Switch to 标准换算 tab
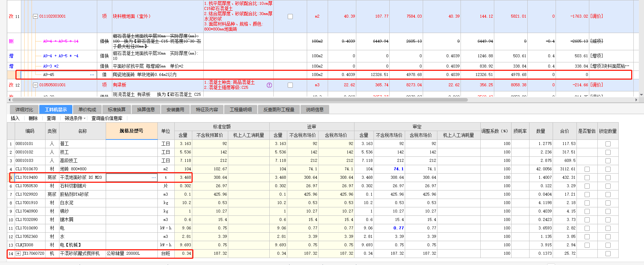The image size is (644, 265). click(x=117, y=109)
